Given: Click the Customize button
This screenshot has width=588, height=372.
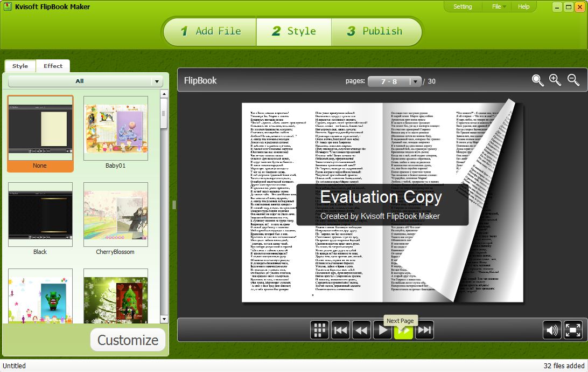Looking at the screenshot, I should pos(128,340).
